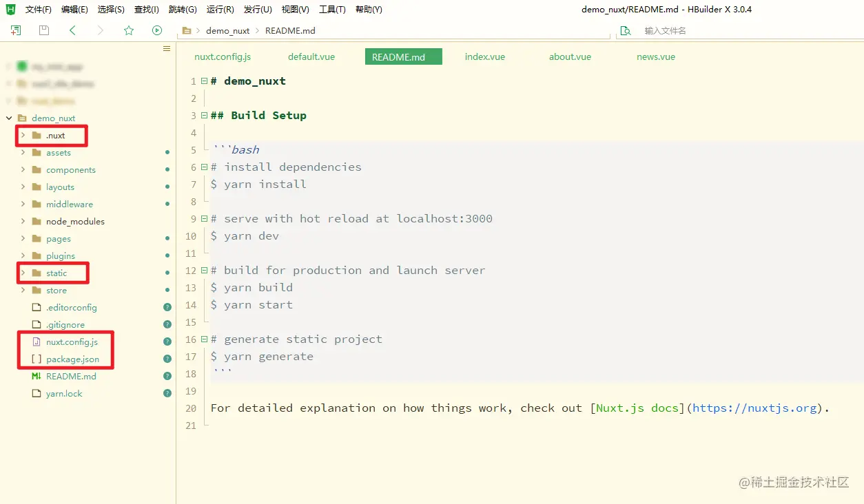Open the 视图(V) menu
The image size is (864, 504).
(296, 10)
